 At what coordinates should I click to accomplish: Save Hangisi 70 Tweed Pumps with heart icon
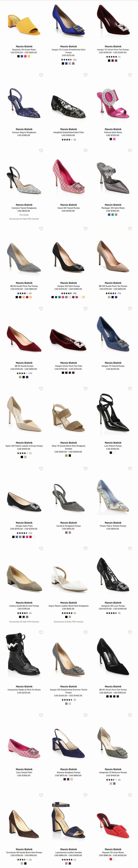point(130,309)
